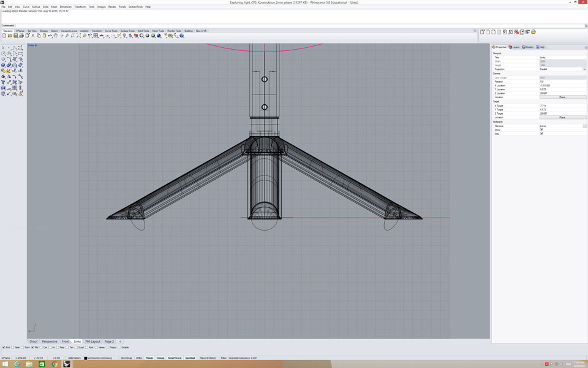
Task: Switch to the Perspective viewport tab
Action: (x=50, y=342)
